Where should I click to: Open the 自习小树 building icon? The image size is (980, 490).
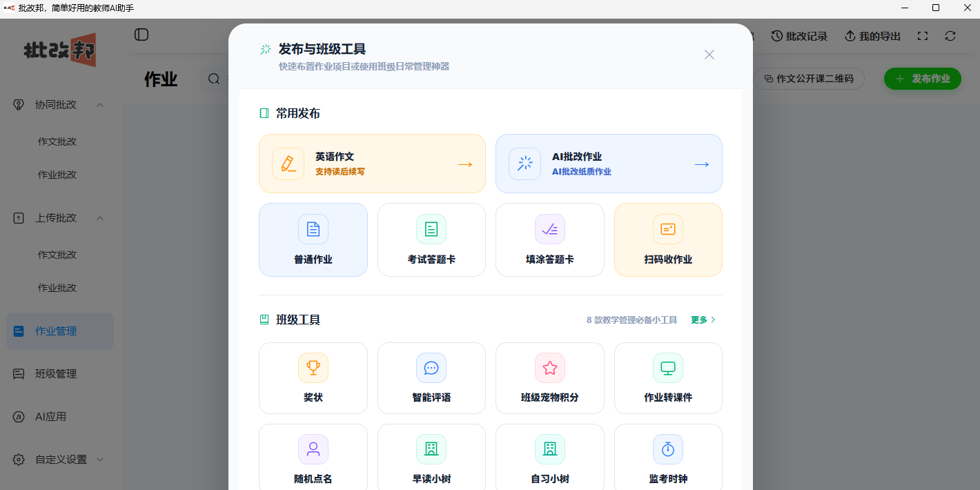550,449
